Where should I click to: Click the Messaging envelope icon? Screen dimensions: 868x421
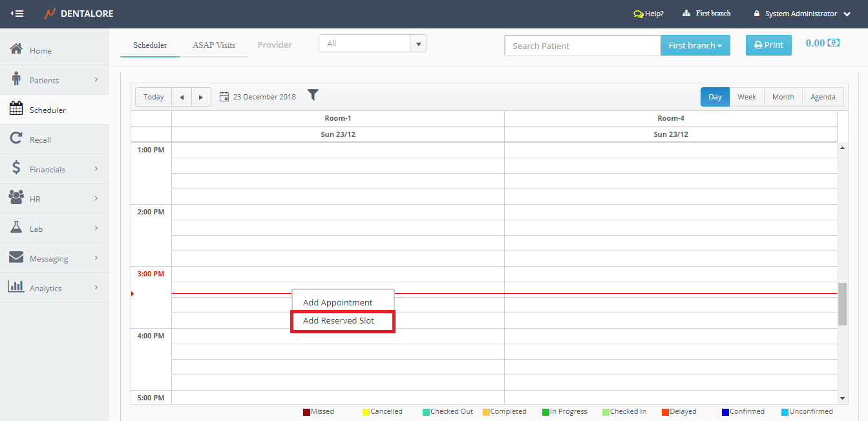[x=17, y=258]
